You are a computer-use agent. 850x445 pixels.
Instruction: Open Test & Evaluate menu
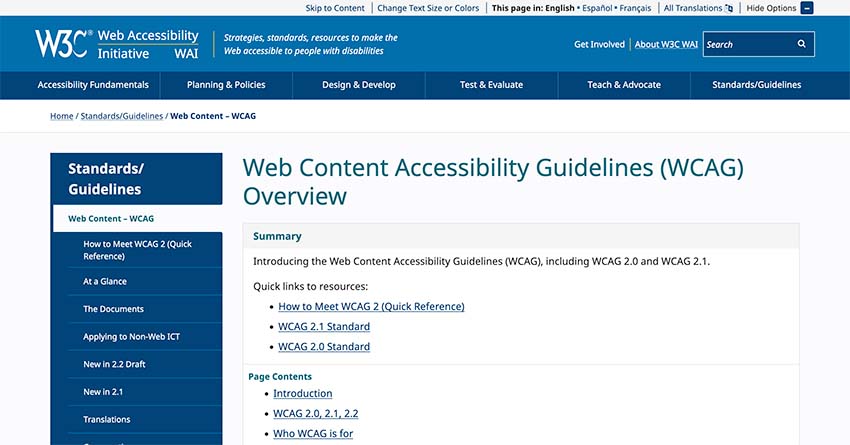point(491,85)
